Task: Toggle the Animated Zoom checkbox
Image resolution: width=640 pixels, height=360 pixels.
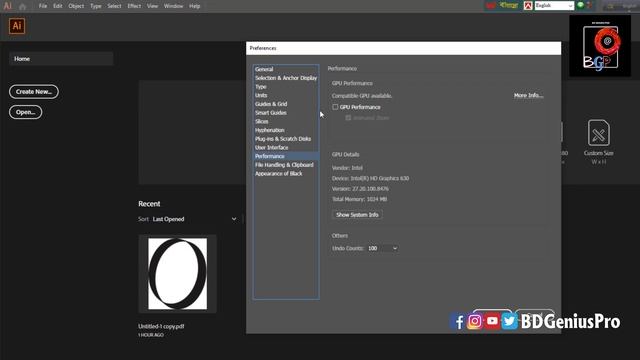Action: [348, 118]
